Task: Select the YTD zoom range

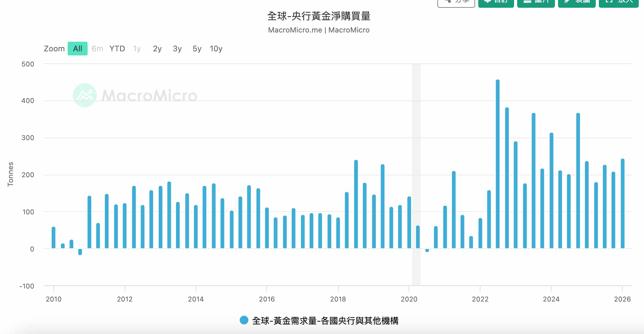Action: click(117, 49)
